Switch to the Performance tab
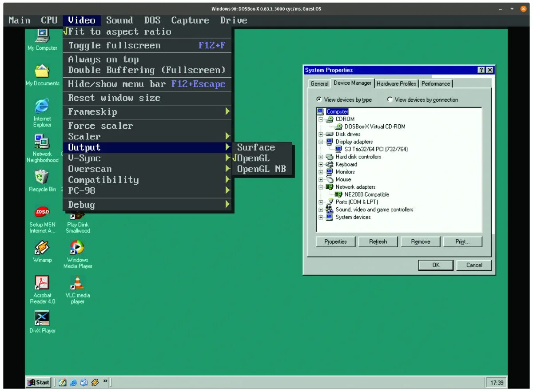 [435, 83]
